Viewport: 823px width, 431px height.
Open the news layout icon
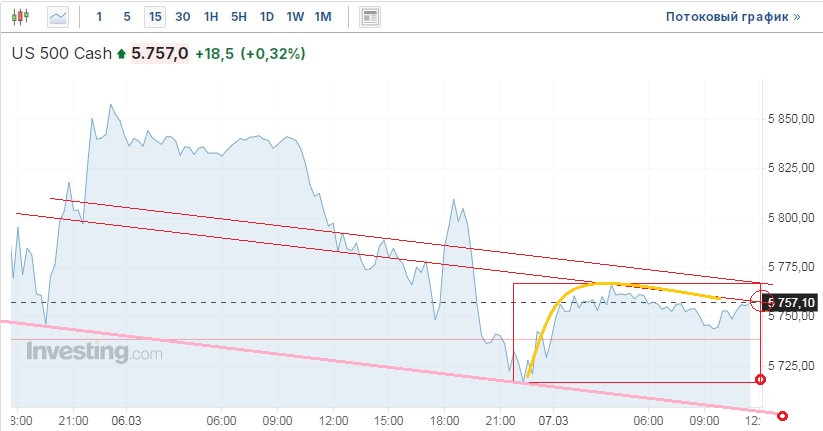click(370, 17)
